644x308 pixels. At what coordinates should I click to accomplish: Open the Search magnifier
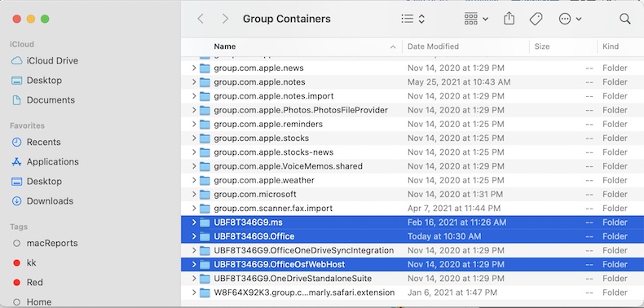pyautogui.click(x=624, y=19)
